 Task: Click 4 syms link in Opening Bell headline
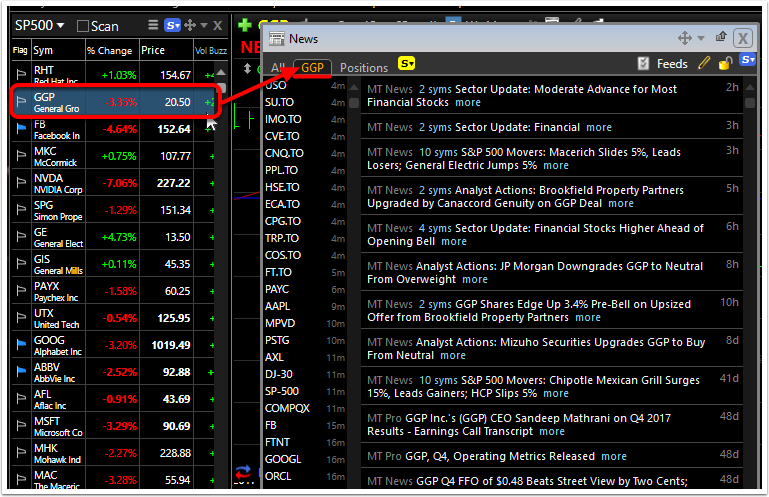435,228
